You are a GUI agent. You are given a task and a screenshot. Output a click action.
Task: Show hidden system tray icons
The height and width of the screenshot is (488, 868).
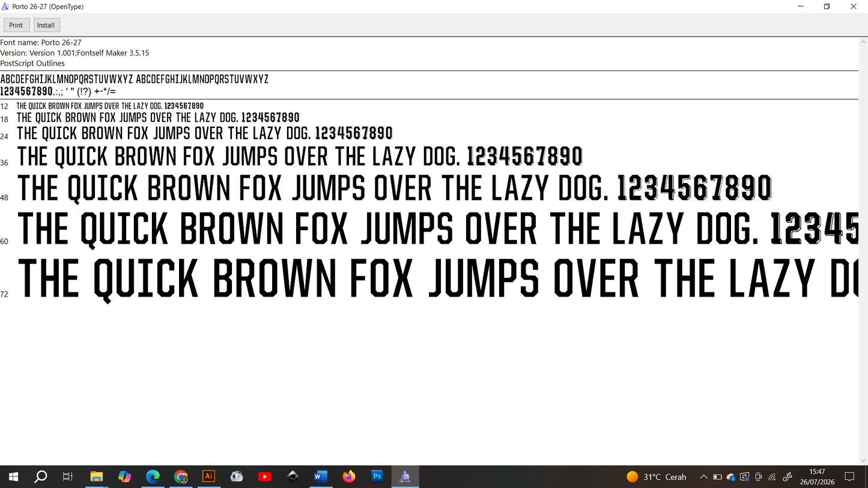pos(703,477)
